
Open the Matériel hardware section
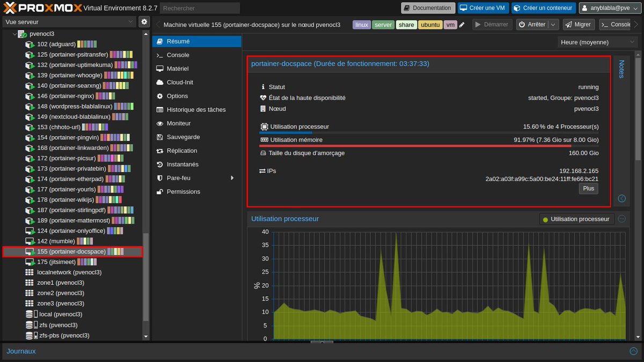click(x=176, y=69)
